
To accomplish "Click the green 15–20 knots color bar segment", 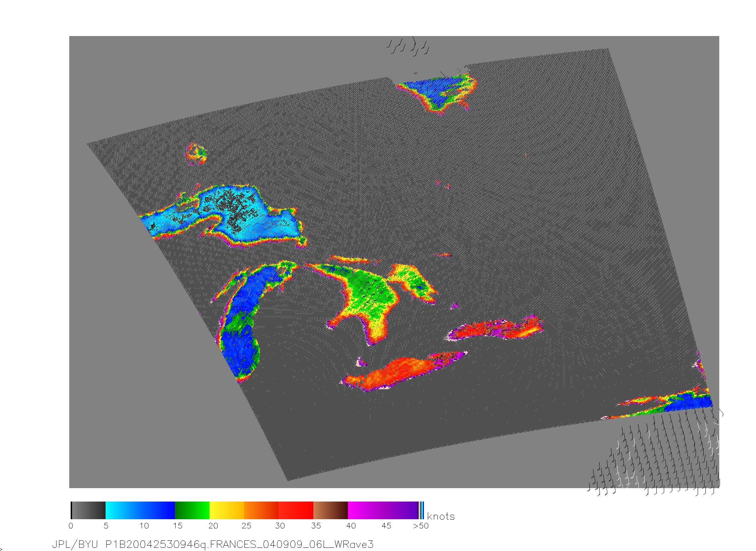I will [x=192, y=510].
